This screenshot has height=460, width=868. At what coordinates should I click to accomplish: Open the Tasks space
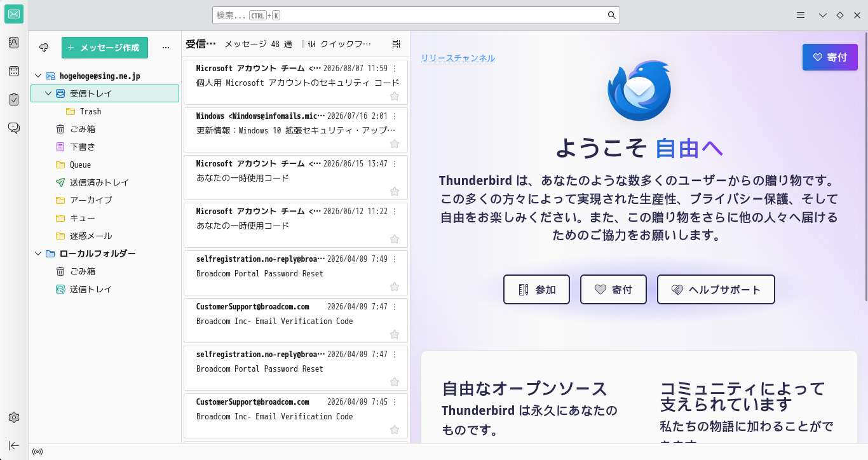click(14, 99)
